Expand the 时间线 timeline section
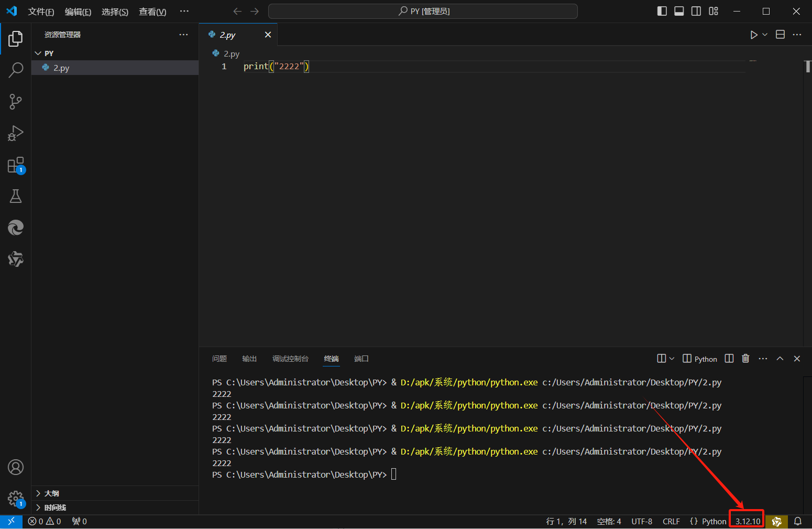Screen dimensions: 812x529 [115, 508]
